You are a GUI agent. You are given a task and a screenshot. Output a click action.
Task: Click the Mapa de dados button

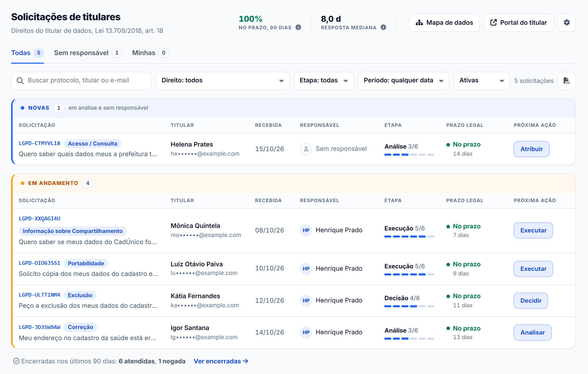(x=444, y=22)
